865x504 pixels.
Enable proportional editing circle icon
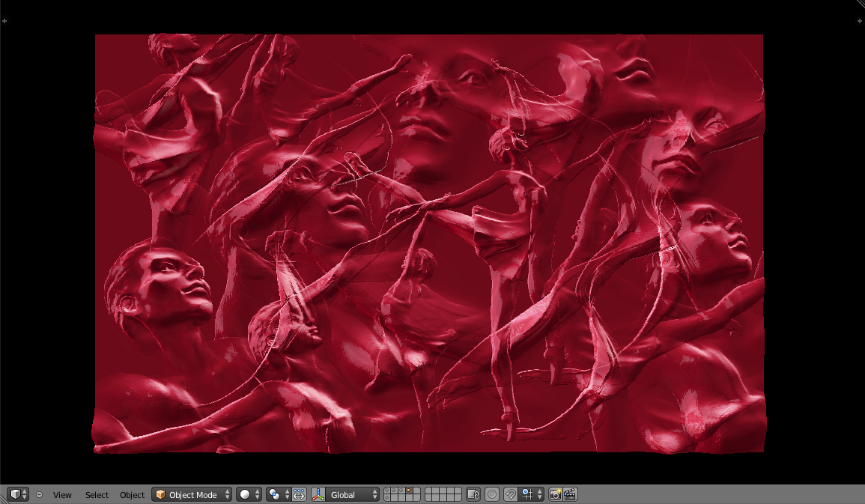click(x=492, y=494)
